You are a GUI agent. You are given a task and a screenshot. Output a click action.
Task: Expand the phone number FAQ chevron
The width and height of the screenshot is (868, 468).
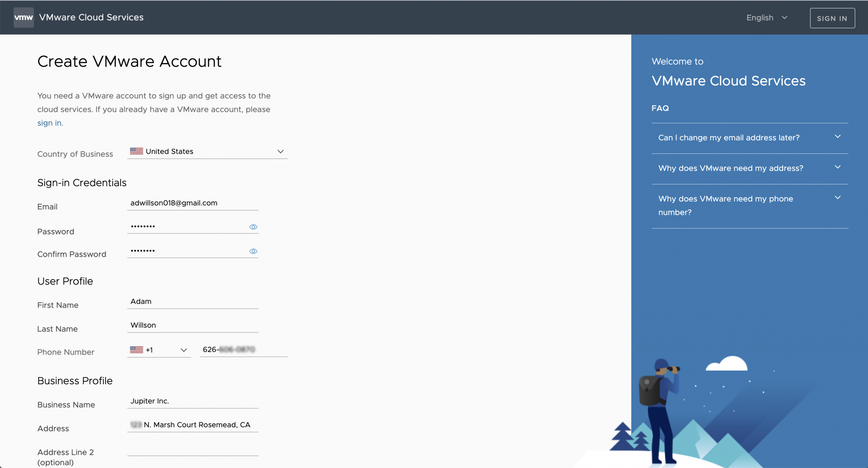coord(837,198)
